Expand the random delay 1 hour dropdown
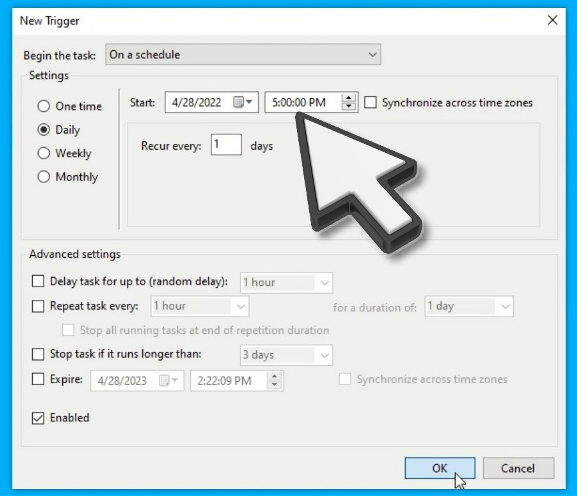The width and height of the screenshot is (577, 496). 286,283
